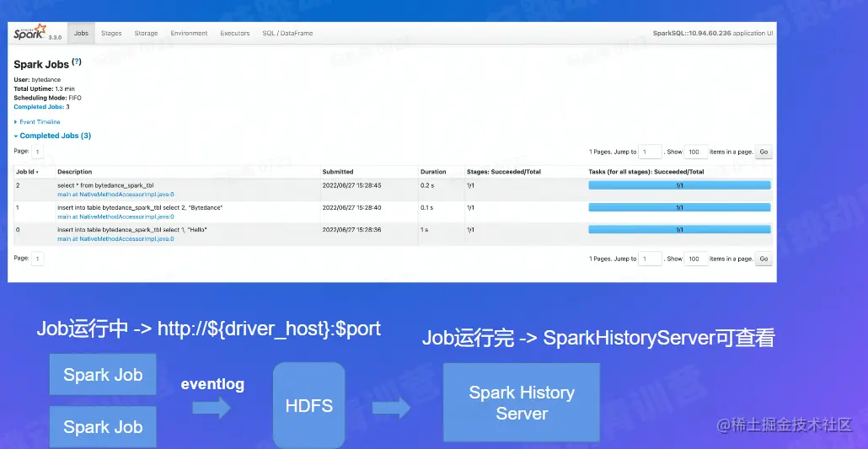Open job 1's NativeMethodAccessorImpl.java:0 link
Image resolution: width=868 pixels, height=449 pixels.
click(x=115, y=216)
